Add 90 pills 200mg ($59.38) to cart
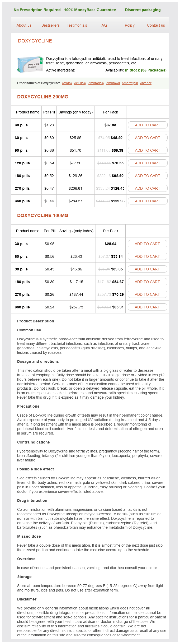The height and width of the screenshot is (644, 180). point(148,150)
